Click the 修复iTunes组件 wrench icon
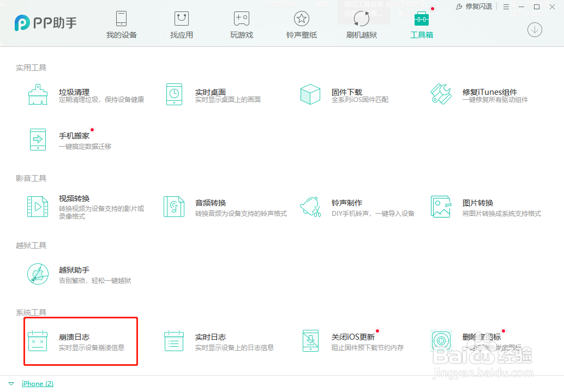The width and height of the screenshot is (564, 392). coord(441,94)
